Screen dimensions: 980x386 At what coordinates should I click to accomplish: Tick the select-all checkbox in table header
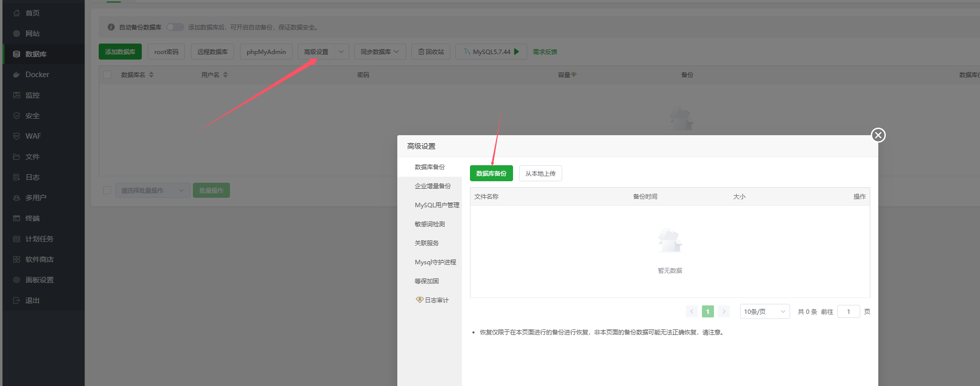pos(107,75)
